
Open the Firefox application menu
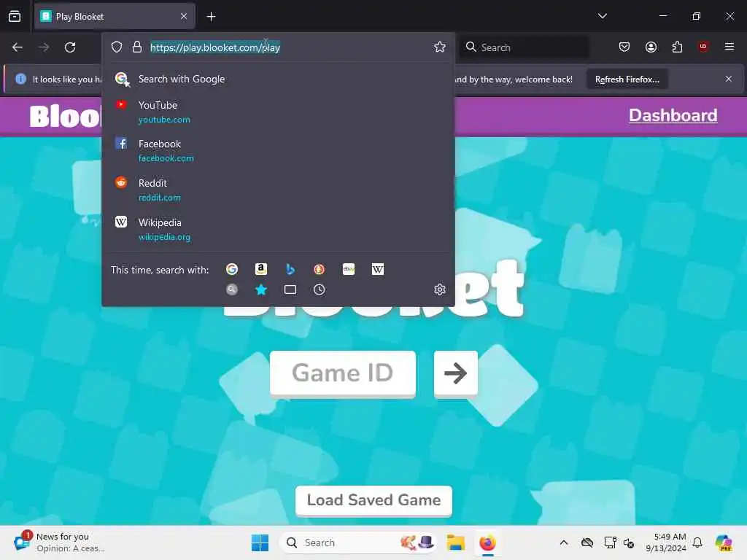[729, 47]
